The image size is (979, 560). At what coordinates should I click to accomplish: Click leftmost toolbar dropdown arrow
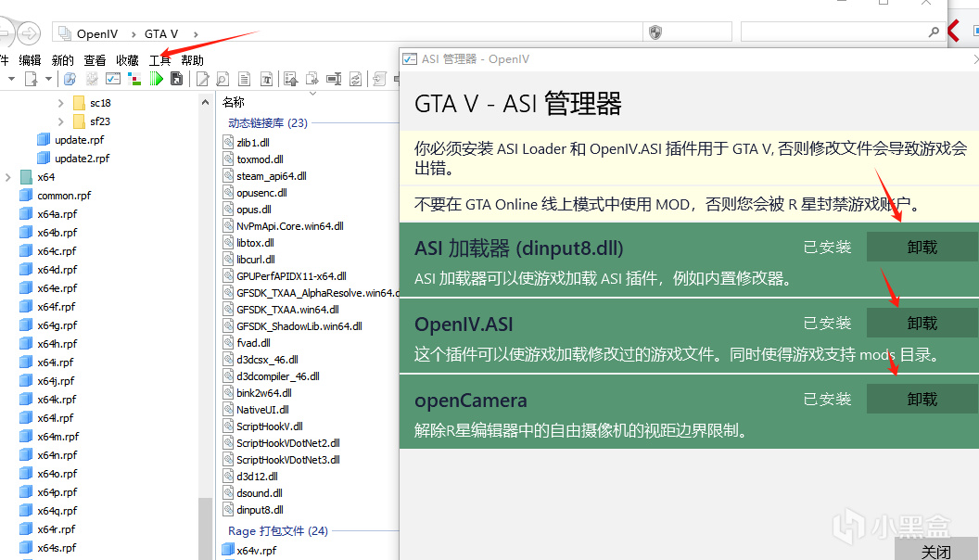point(11,79)
